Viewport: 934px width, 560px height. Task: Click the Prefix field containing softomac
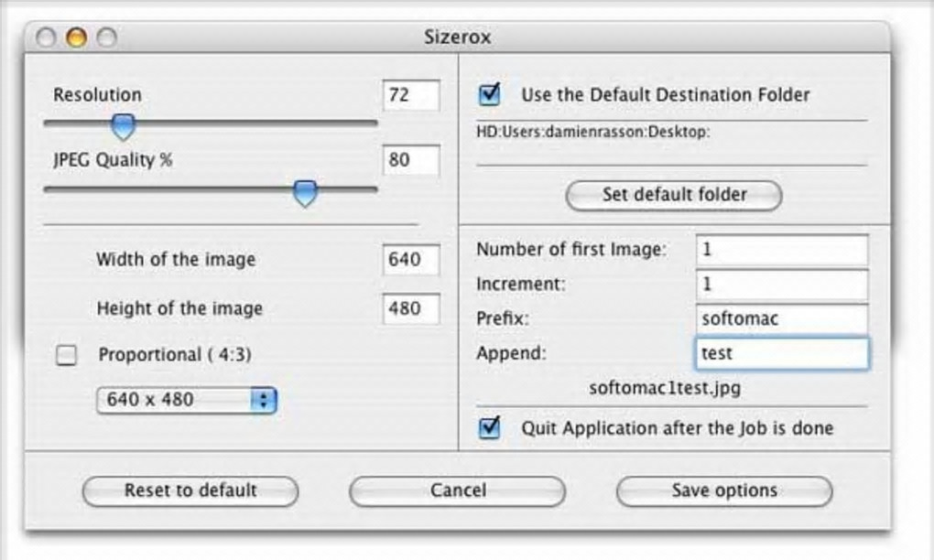coord(781,319)
